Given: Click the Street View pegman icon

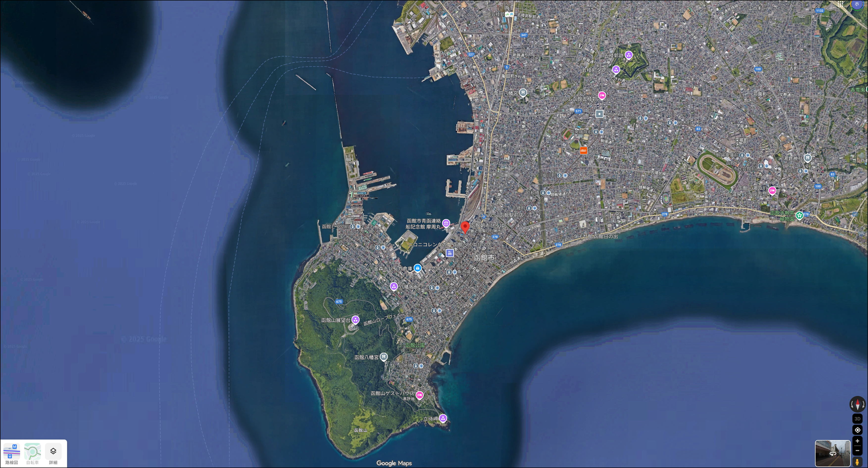Looking at the screenshot, I should pos(857,461).
